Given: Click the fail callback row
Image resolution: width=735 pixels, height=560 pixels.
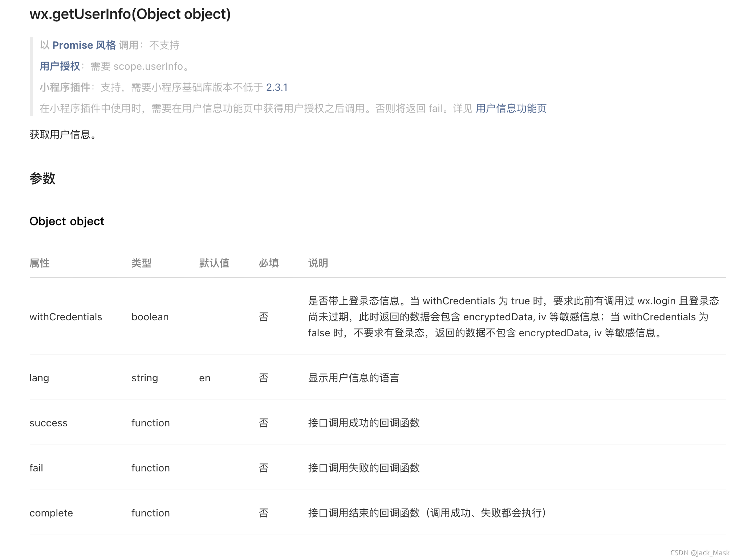Looking at the screenshot, I should 36,468.
